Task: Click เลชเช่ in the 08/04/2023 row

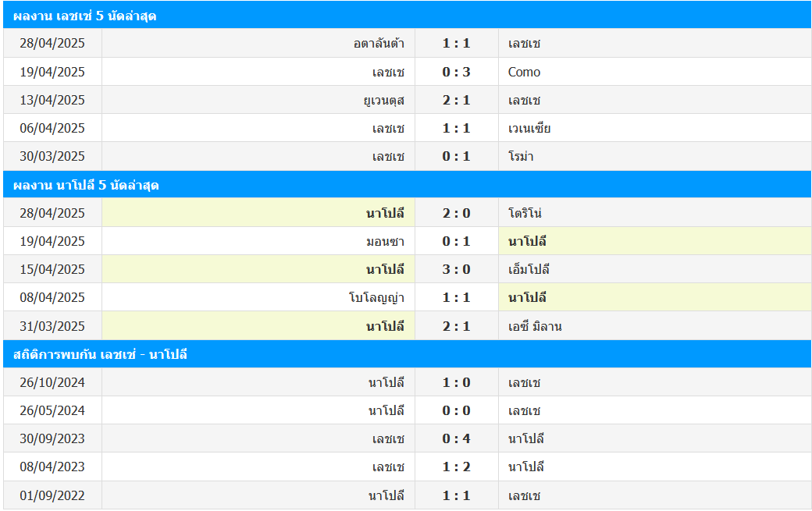Action: tap(388, 467)
